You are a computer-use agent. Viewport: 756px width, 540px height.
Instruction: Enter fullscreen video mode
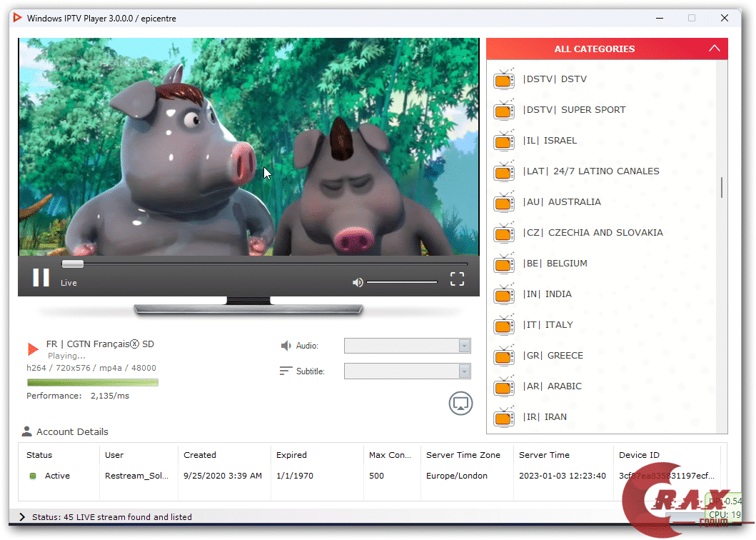[x=457, y=279]
